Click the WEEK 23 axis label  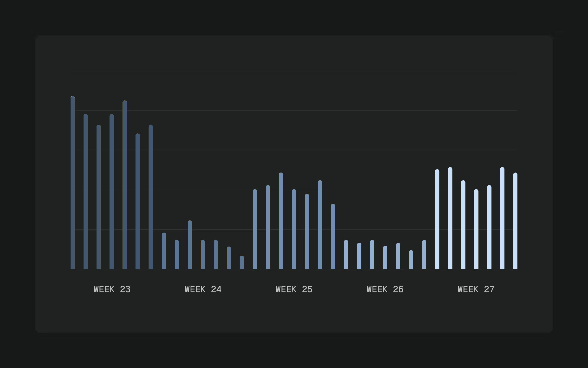tap(112, 289)
